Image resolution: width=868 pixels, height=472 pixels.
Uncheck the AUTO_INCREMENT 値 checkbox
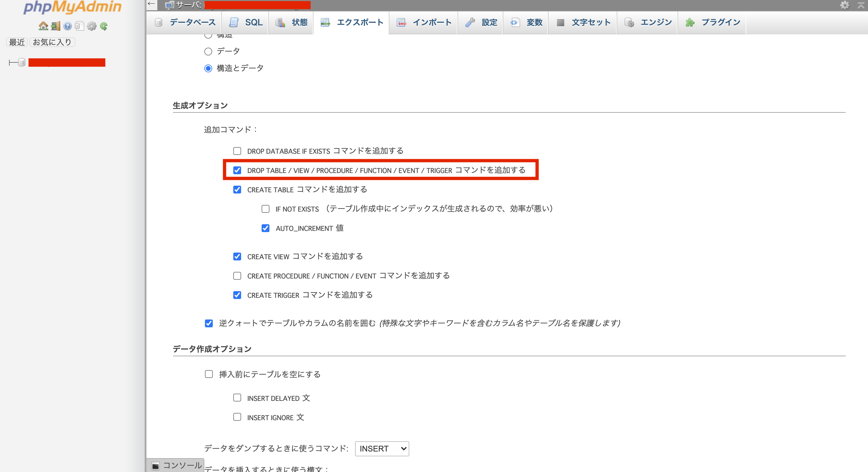[266, 228]
